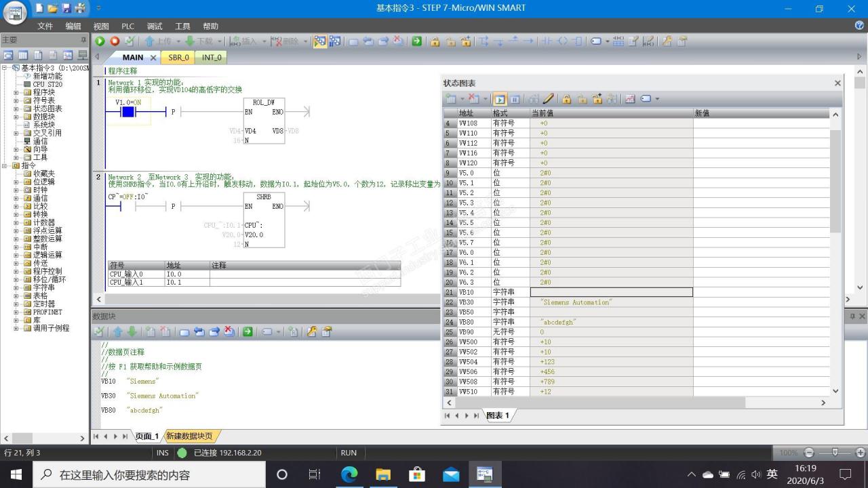Toggle program status monitoring (highlighted icon)
The height and width of the screenshot is (488, 868).
pyautogui.click(x=319, y=41)
